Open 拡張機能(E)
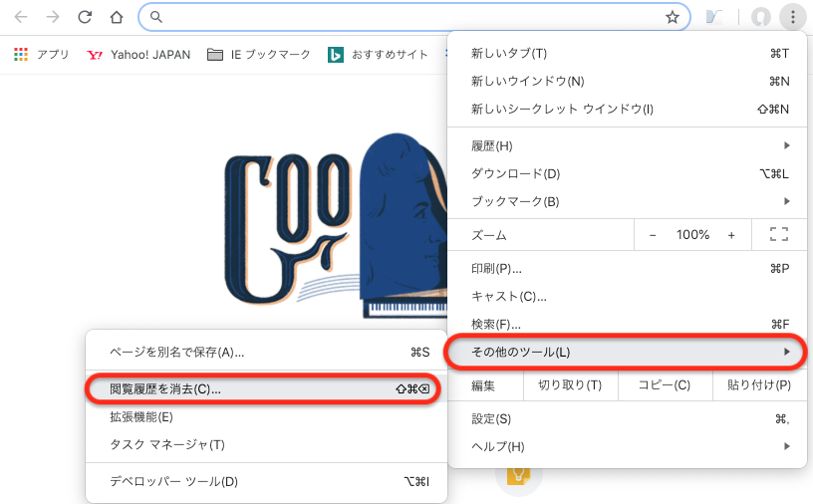 [x=266, y=417]
